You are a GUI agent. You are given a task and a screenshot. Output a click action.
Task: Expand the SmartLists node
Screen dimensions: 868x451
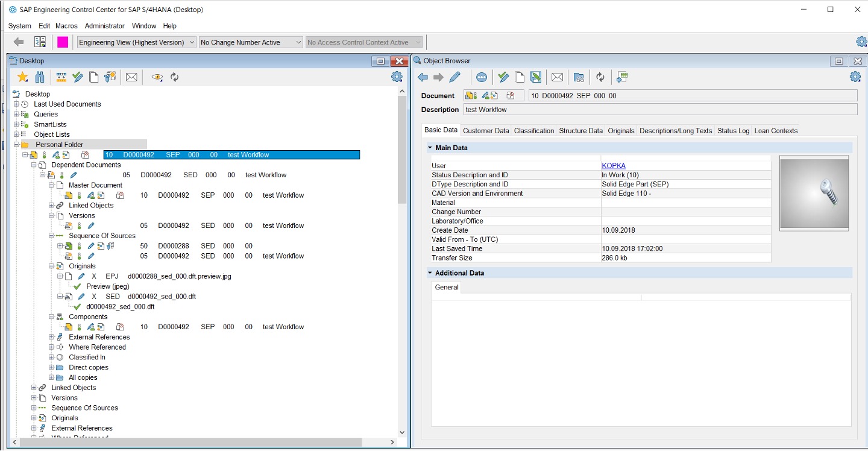(x=16, y=124)
